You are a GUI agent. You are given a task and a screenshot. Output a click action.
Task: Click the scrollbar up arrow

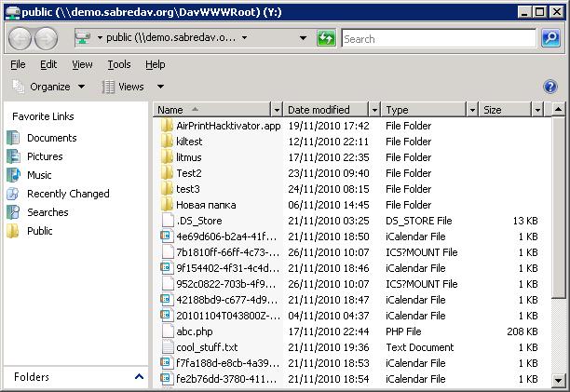[558, 109]
